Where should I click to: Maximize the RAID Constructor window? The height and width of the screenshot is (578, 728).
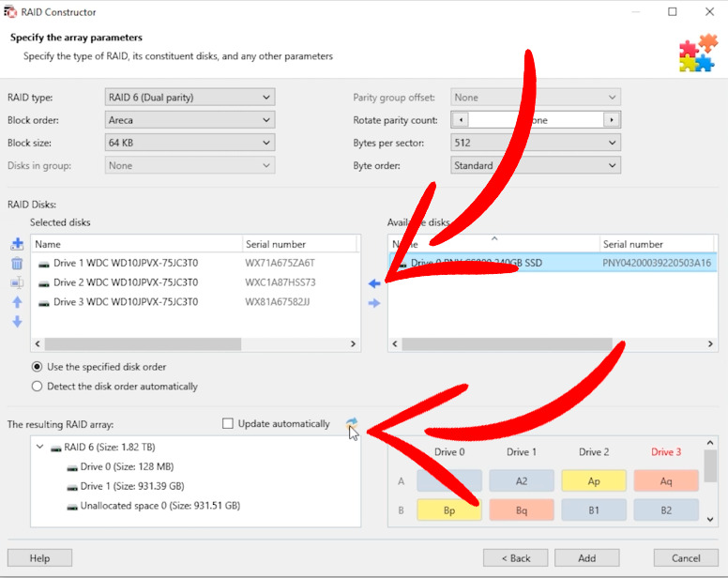673,11
